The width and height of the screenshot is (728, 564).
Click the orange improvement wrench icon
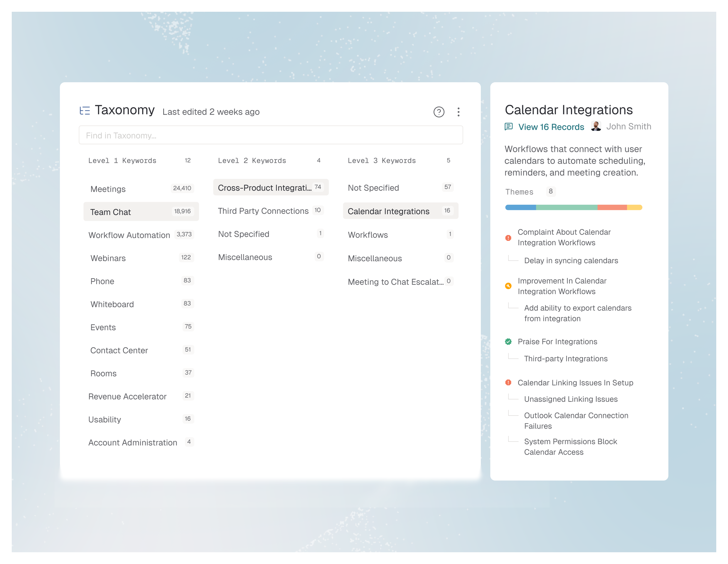click(x=508, y=286)
